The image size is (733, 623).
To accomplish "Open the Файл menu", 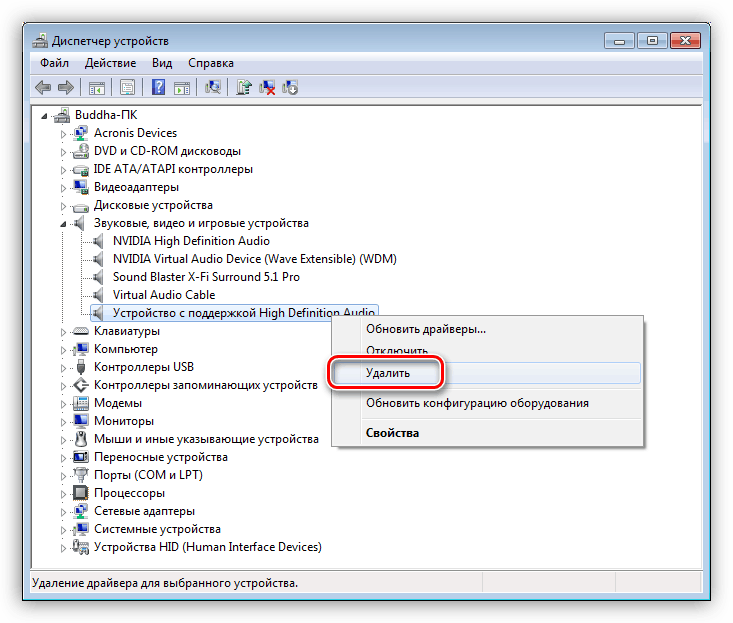I will click(x=54, y=63).
